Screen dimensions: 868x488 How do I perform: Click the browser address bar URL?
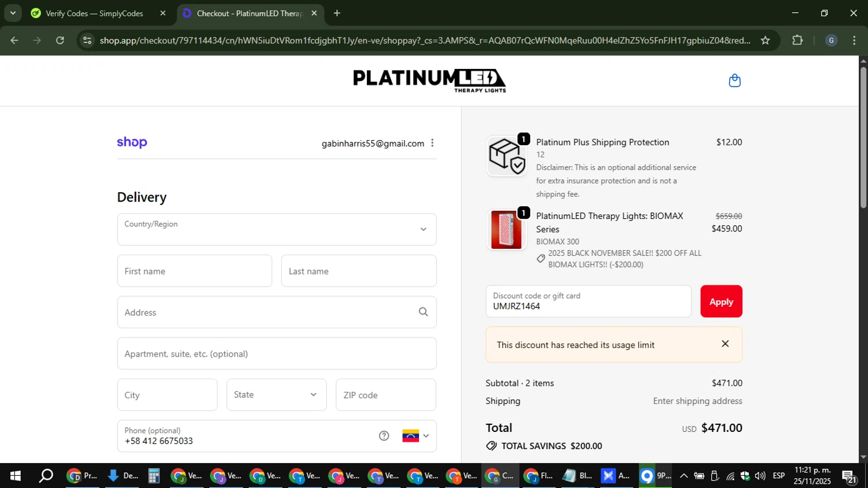coord(425,41)
